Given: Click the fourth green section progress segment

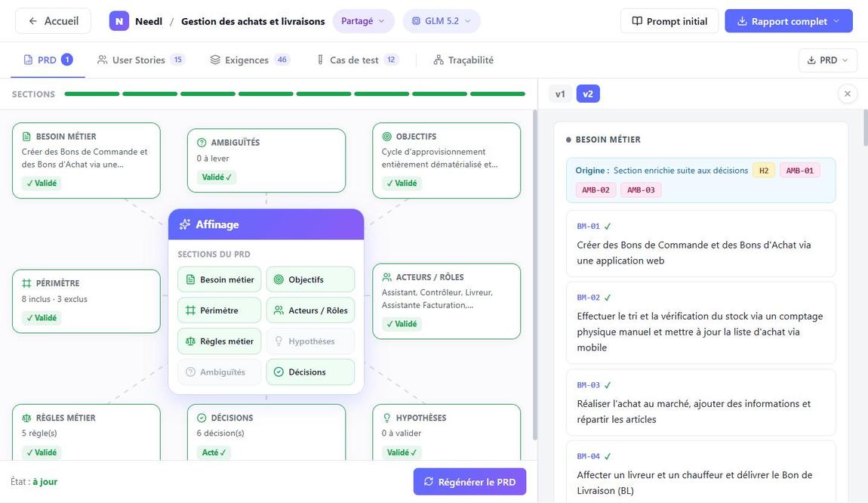Looking at the screenshot, I should tap(266, 94).
